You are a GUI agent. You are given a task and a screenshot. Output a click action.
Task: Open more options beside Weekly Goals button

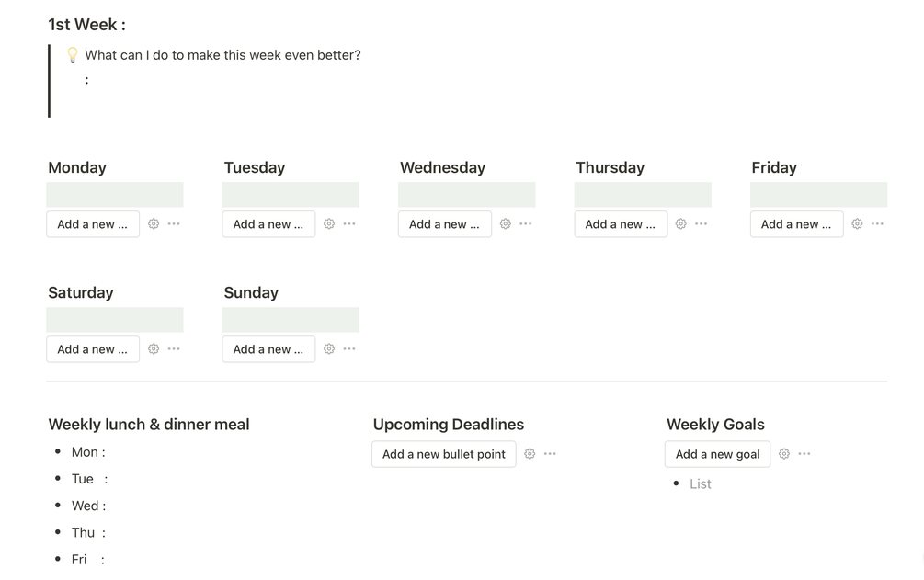coord(804,454)
